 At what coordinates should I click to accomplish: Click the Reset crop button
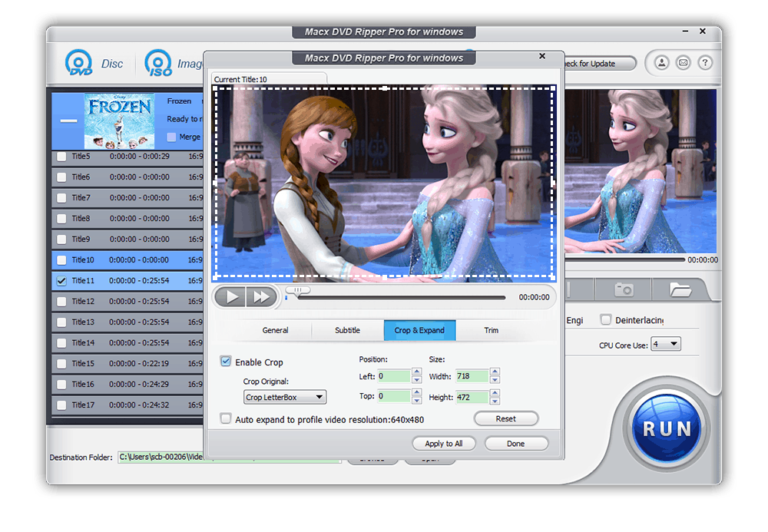click(506, 419)
